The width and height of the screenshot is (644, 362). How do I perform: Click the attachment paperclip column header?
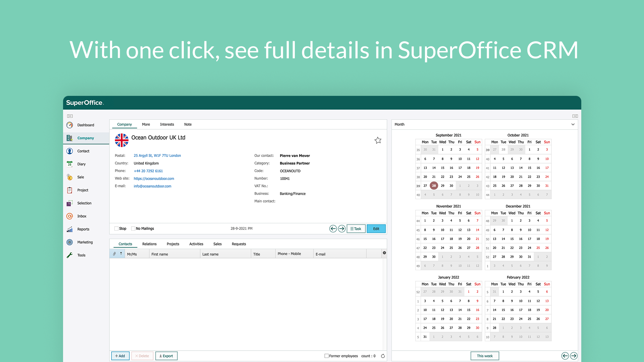[x=114, y=254]
